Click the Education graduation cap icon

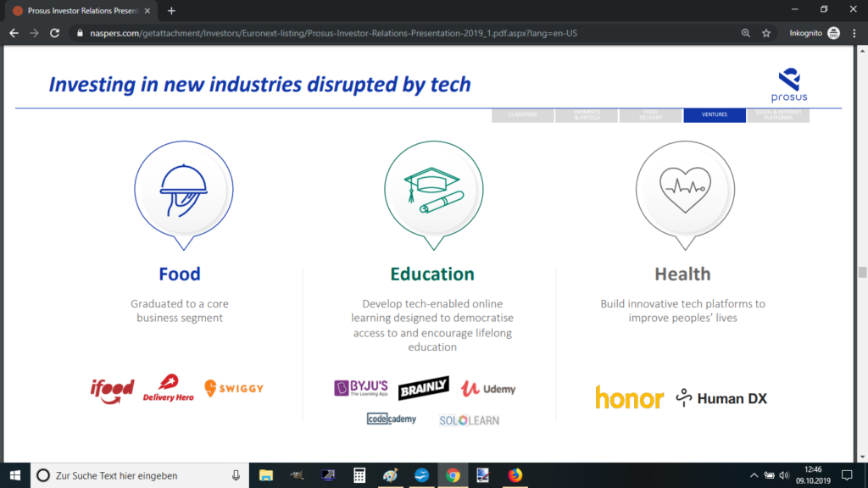[434, 195]
